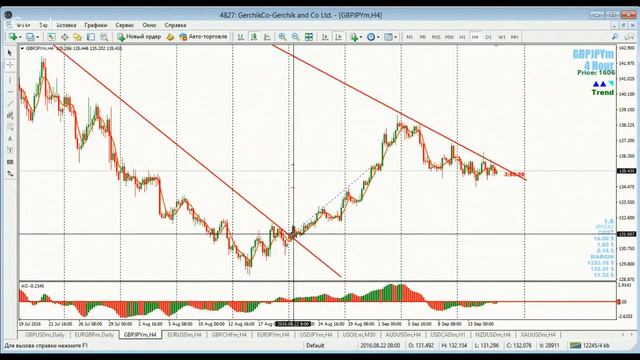Show the Navigator panel icon
The height and width of the screenshot is (360, 640).
pyautogui.click(x=78, y=37)
